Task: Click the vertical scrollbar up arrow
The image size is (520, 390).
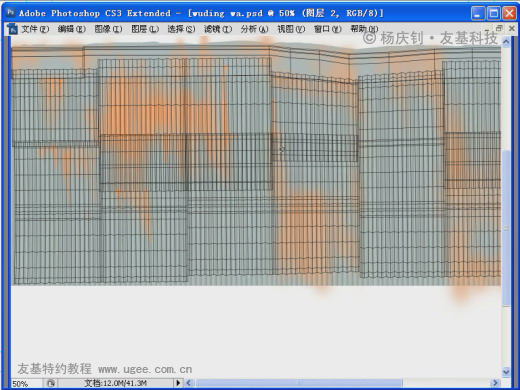Action: (506, 42)
